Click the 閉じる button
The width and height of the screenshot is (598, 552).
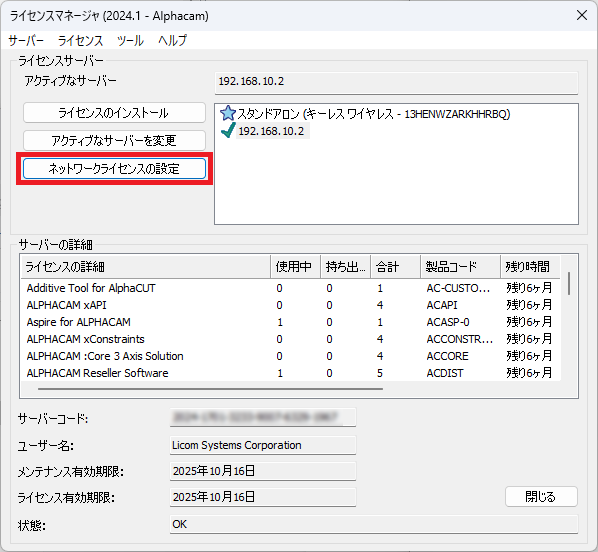tap(541, 497)
